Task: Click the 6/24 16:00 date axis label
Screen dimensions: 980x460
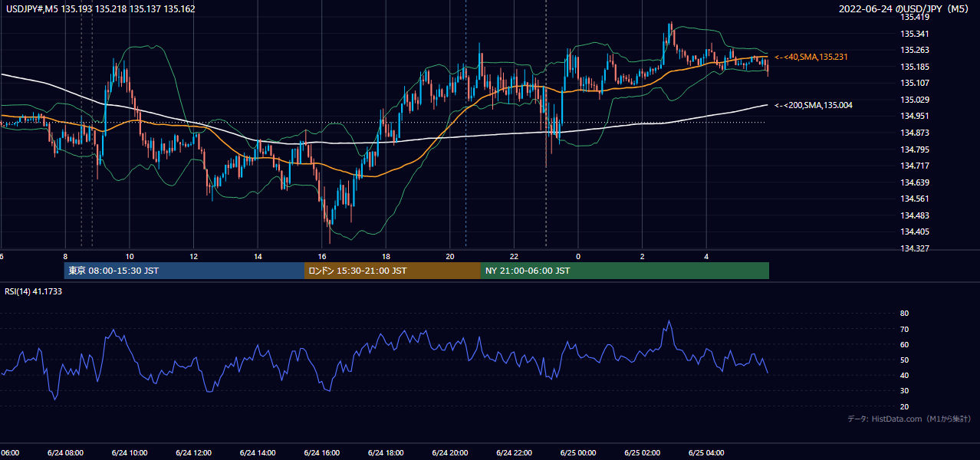Action: 322,453
